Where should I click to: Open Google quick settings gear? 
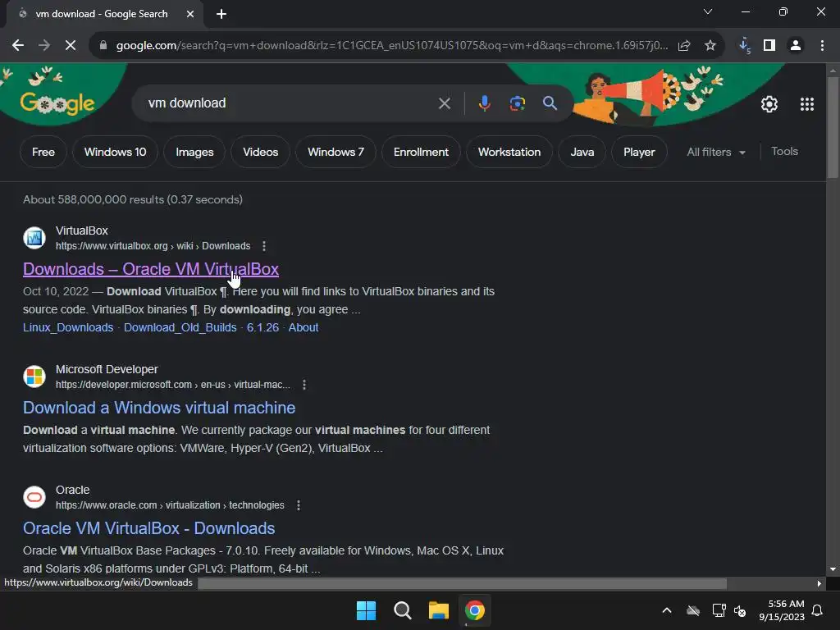coord(769,104)
